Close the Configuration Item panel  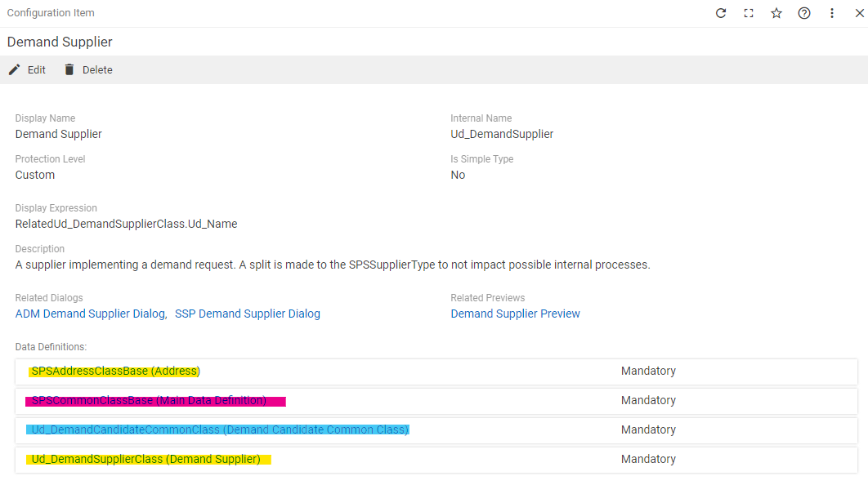point(859,13)
